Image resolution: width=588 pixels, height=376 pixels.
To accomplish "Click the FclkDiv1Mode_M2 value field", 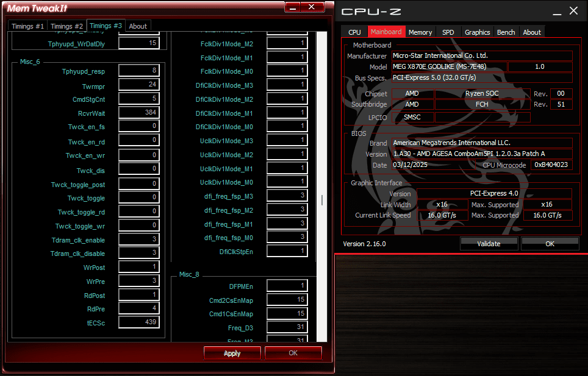I will [287, 43].
